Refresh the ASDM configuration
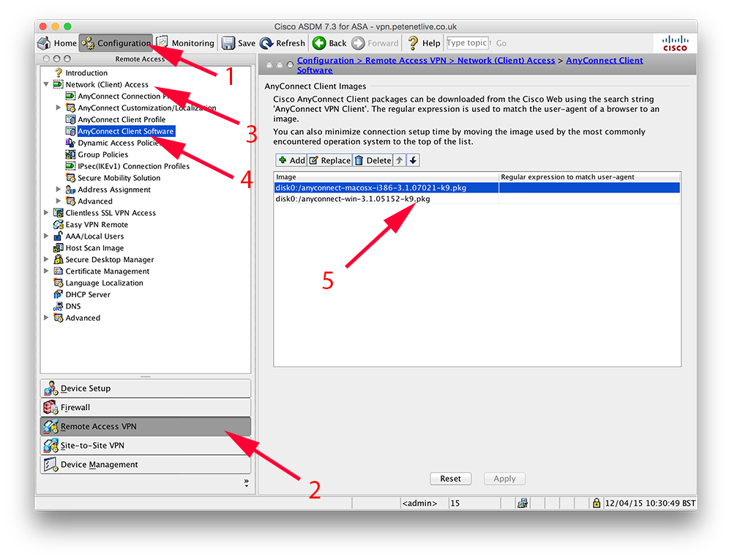The image size is (732, 560). (283, 43)
